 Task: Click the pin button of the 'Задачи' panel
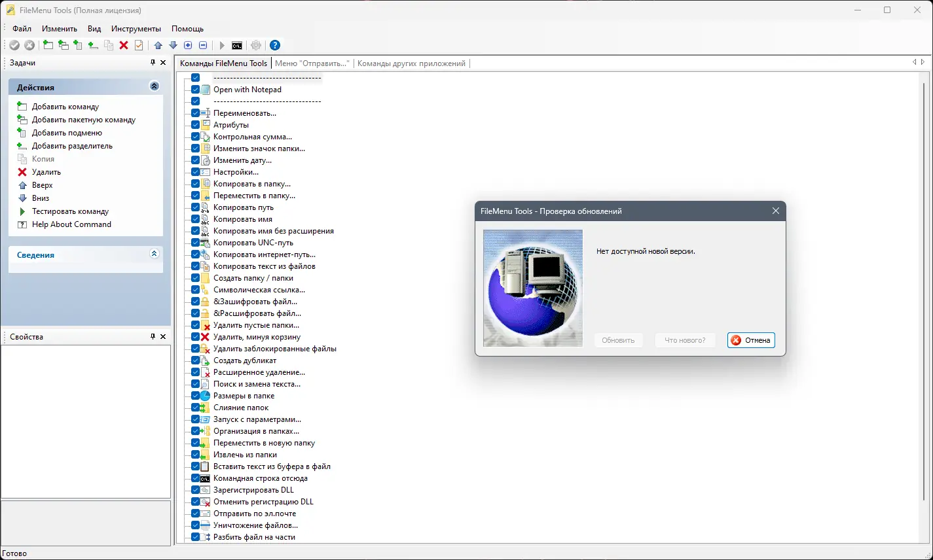pos(153,63)
